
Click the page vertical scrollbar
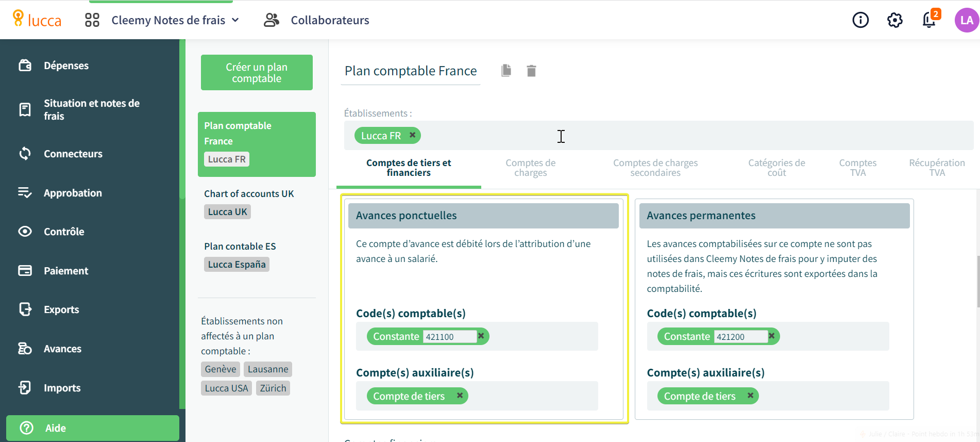978,281
